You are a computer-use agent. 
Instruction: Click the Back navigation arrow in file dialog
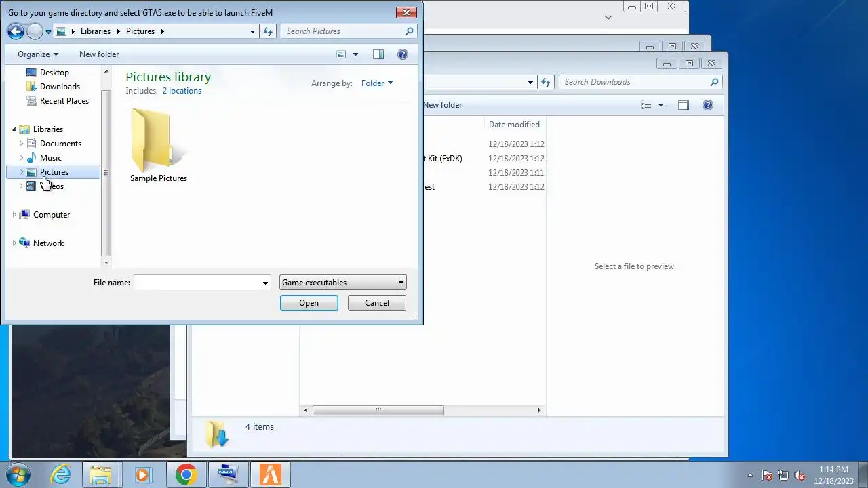click(16, 31)
